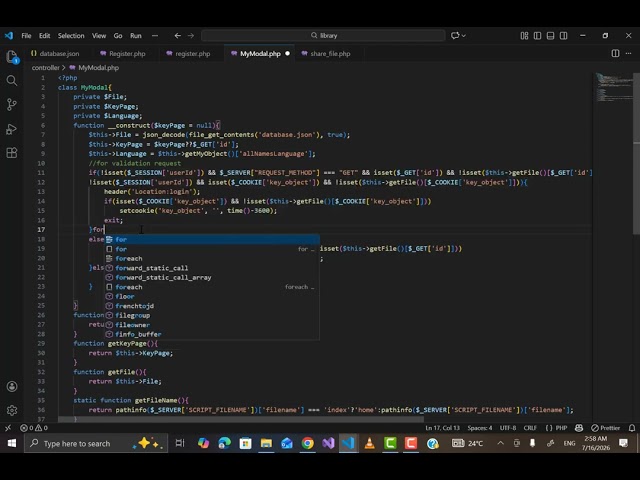The height and width of the screenshot is (480, 640).
Task: Open File Explorer from the taskbar
Action: 266,443
